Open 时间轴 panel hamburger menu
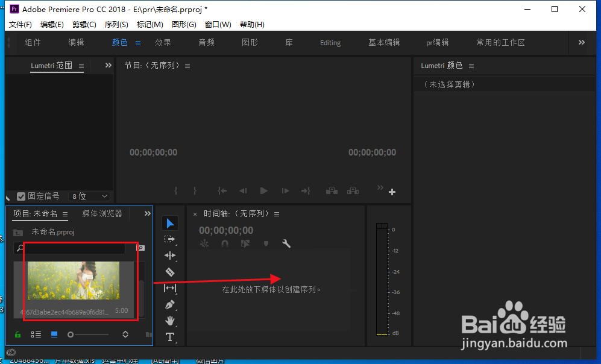Screen dimensions: 601x364 pos(277,214)
